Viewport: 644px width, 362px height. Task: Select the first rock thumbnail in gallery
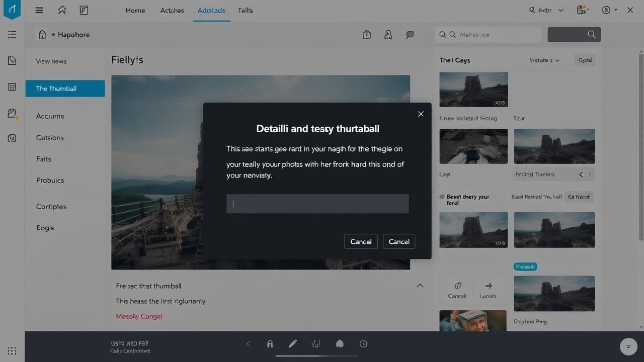click(473, 89)
